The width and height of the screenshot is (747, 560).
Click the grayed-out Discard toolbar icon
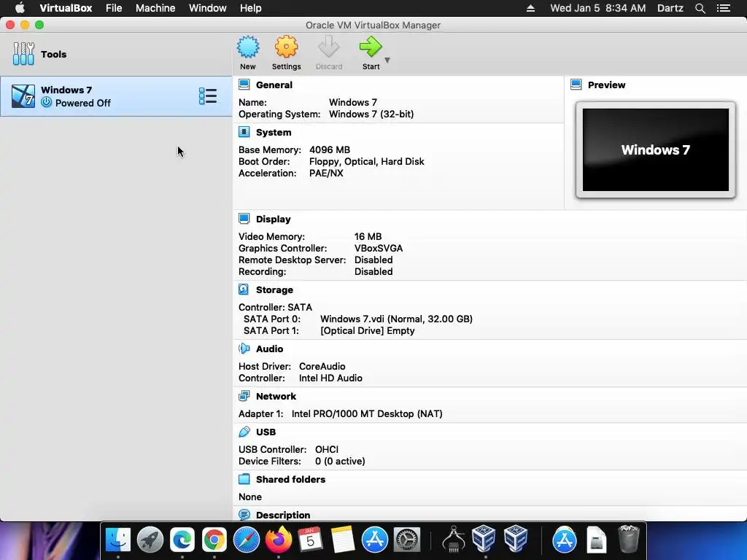point(329,47)
